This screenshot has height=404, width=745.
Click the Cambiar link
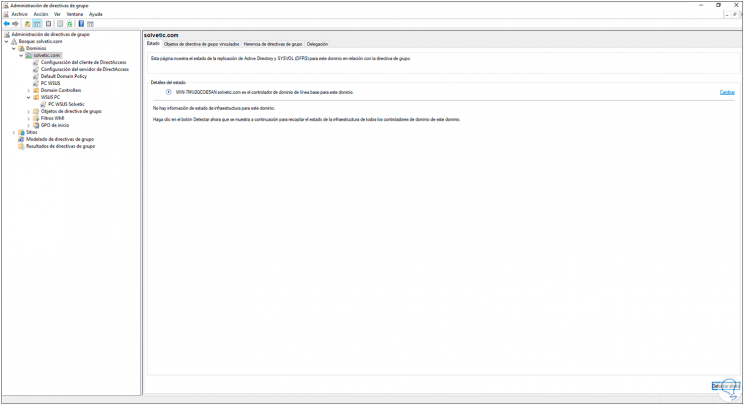click(727, 92)
